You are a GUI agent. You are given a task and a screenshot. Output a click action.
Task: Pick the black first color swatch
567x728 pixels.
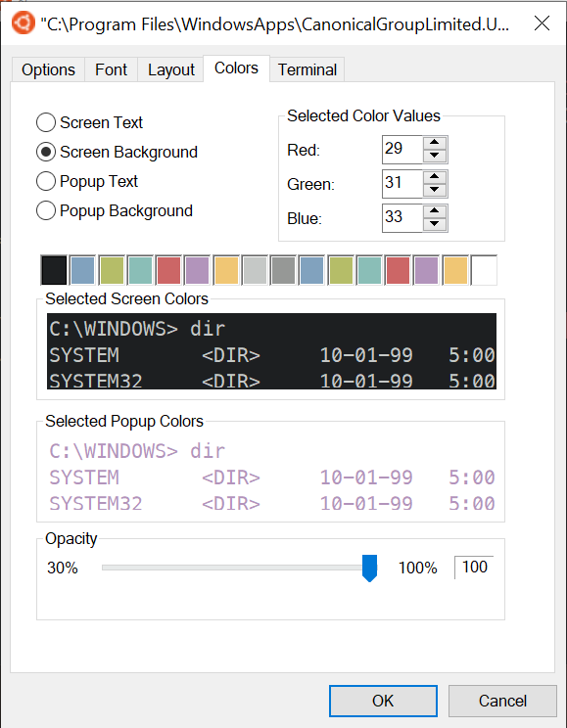54,270
